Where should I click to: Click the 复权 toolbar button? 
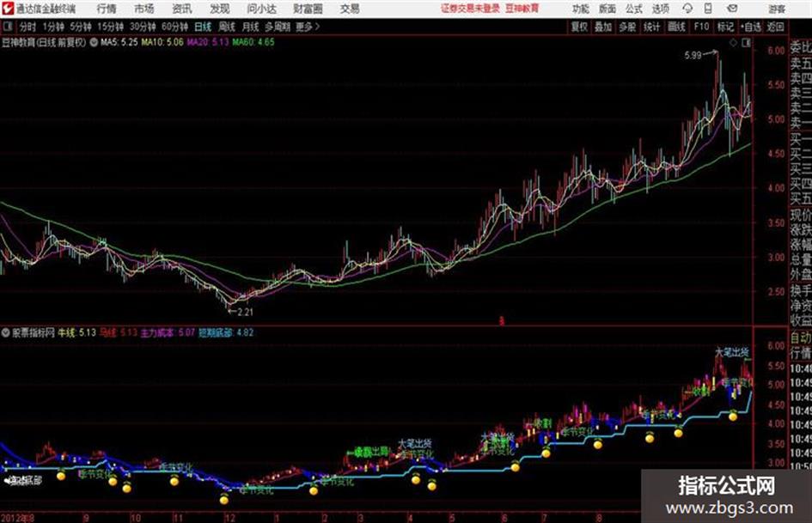[x=579, y=27]
